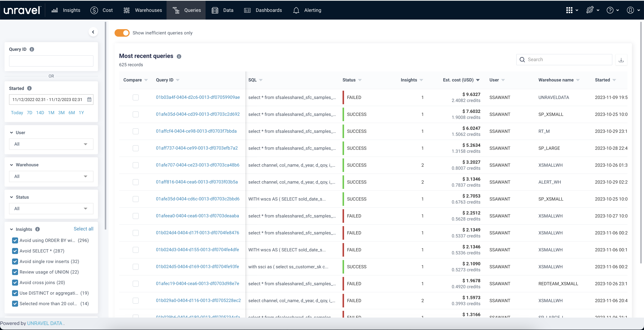Go to the Alerting tab
The height and width of the screenshot is (330, 644).
tap(307, 10)
